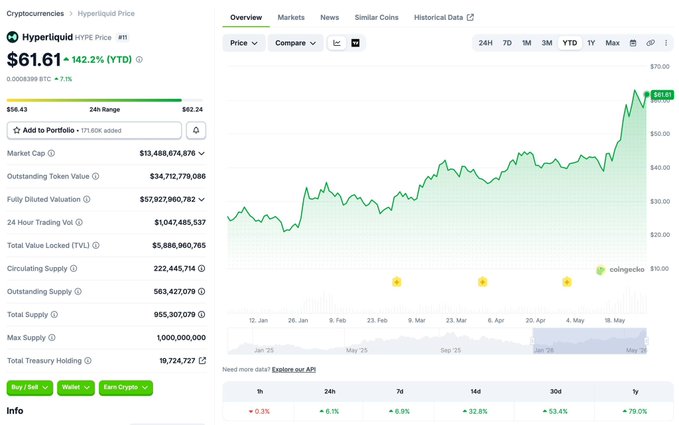Screen dimensions: 679x425
Task: Copy chart link icon
Action: [650, 43]
